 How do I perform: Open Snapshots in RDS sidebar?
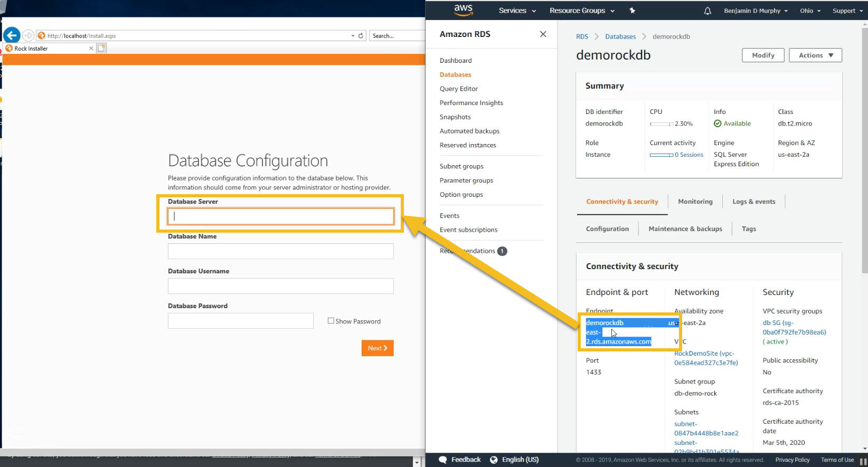click(x=455, y=117)
